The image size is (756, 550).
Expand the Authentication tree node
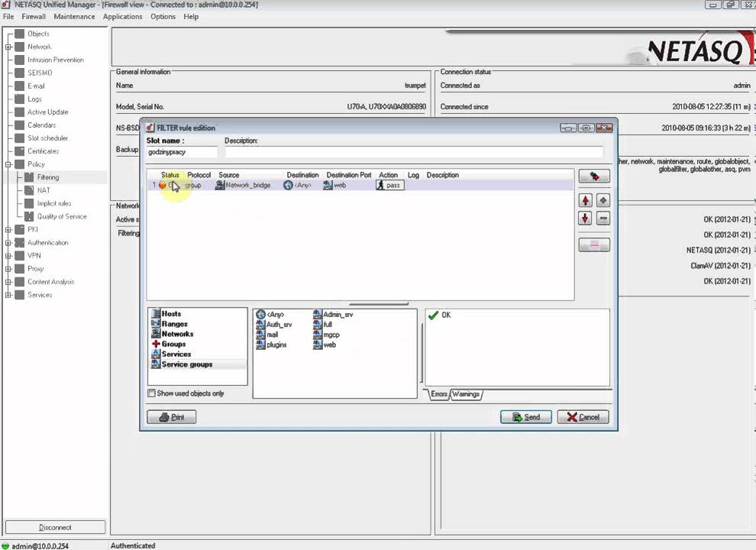[x=8, y=243]
